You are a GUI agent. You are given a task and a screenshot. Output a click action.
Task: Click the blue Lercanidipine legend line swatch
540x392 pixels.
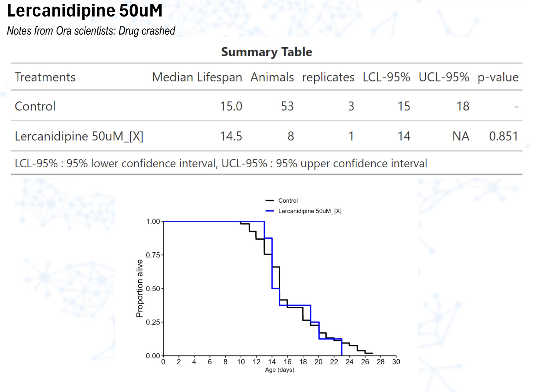(x=270, y=211)
